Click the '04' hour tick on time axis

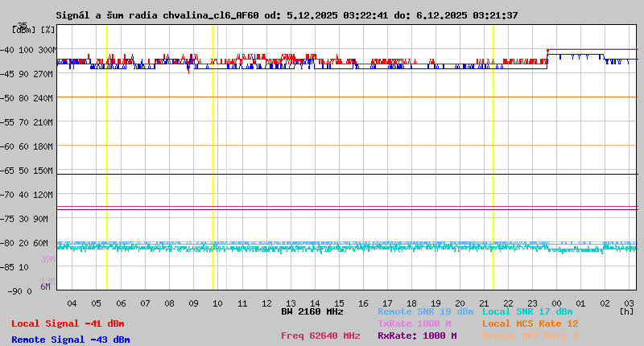click(x=72, y=303)
